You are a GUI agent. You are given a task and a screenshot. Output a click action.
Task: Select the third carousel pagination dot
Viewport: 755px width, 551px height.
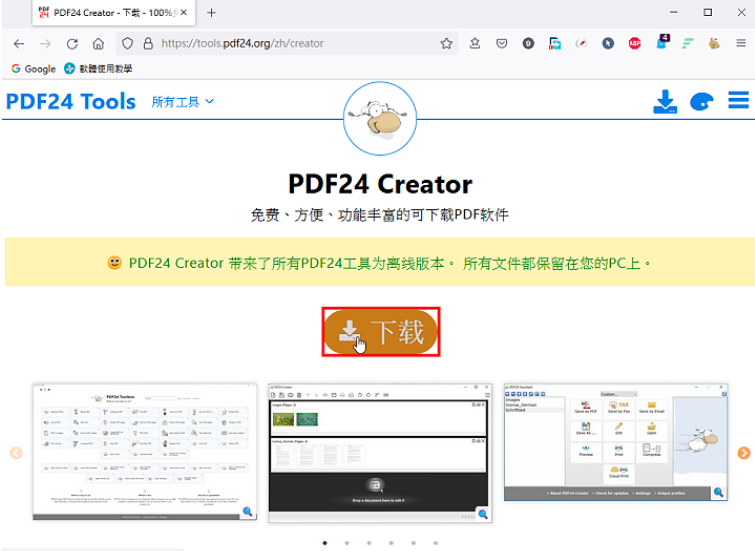pos(369,543)
